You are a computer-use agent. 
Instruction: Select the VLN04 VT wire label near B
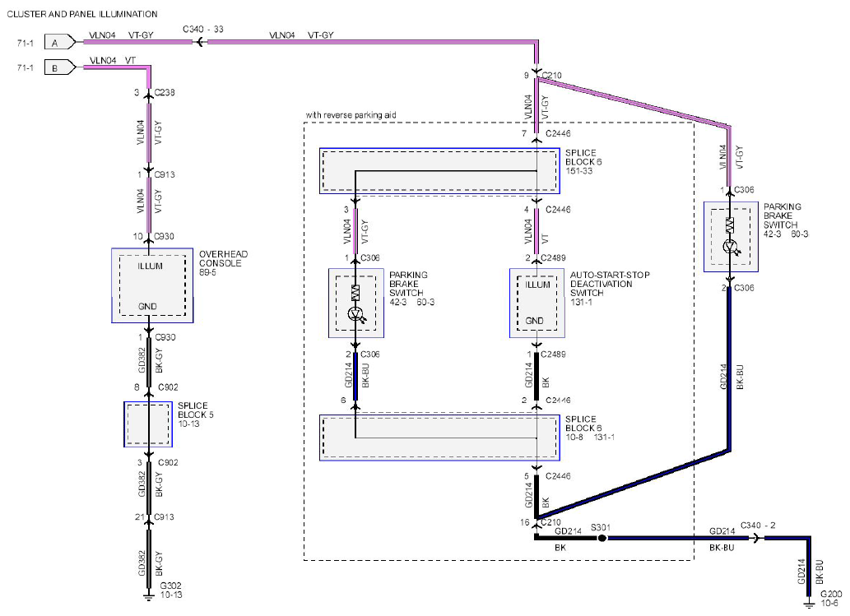tap(113, 61)
